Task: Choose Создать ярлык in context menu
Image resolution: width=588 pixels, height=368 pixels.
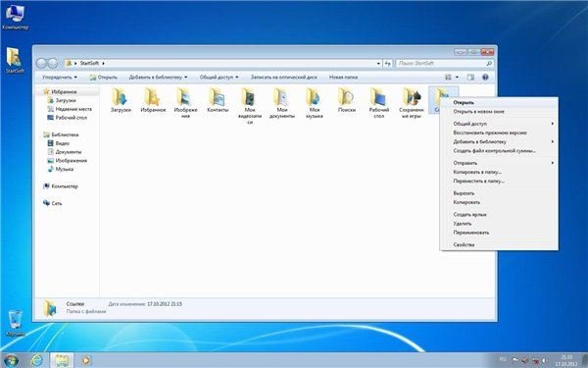Action: 499,214
